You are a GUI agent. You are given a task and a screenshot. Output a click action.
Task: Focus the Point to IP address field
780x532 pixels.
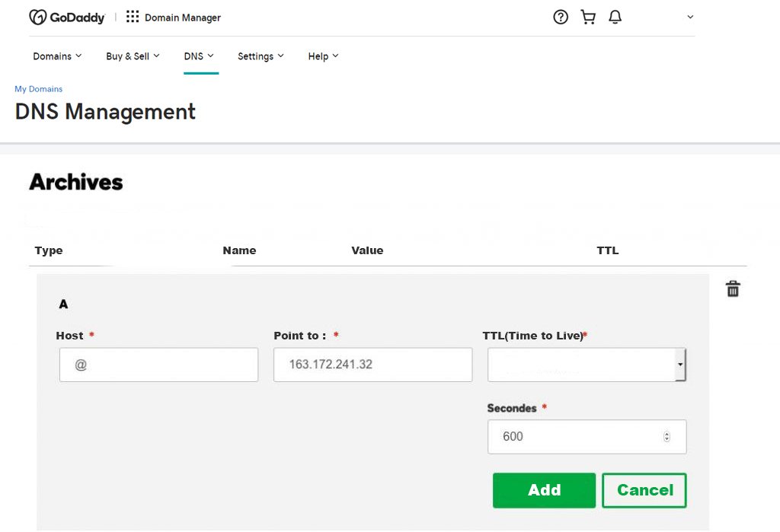tap(372, 365)
